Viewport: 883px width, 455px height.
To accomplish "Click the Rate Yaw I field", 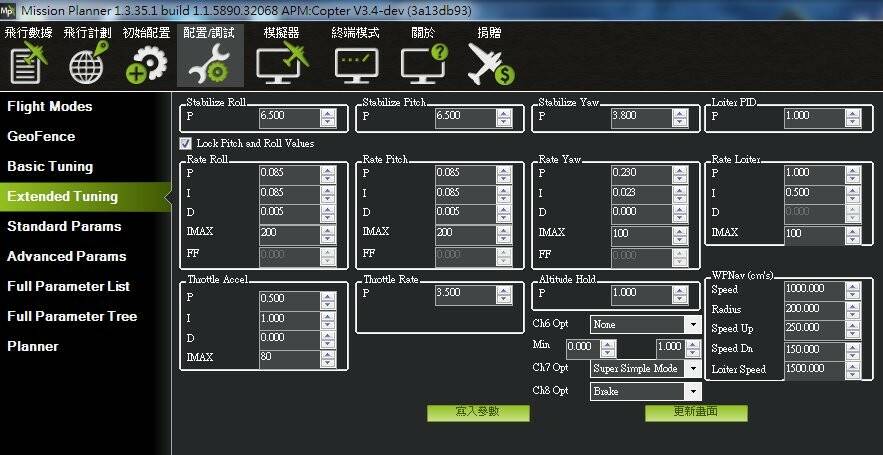I will pos(641,194).
